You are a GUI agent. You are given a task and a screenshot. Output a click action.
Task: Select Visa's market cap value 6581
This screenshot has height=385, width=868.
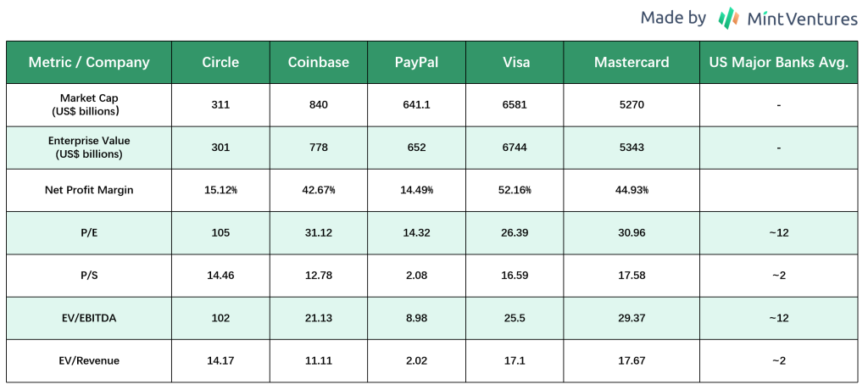point(515,105)
